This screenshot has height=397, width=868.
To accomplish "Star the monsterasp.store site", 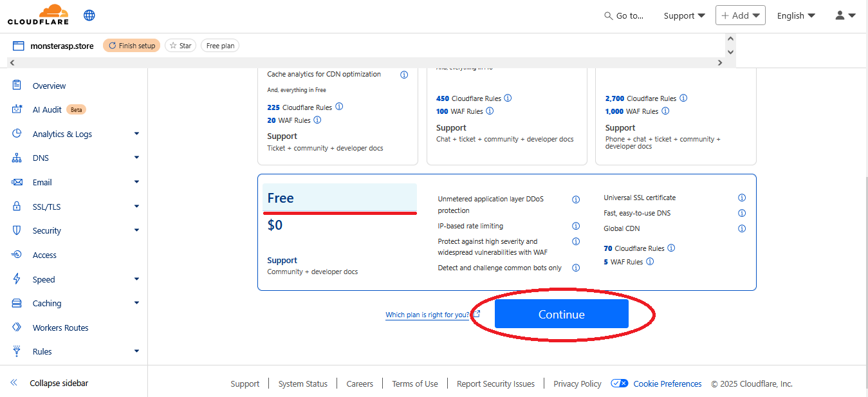I will pos(181,46).
